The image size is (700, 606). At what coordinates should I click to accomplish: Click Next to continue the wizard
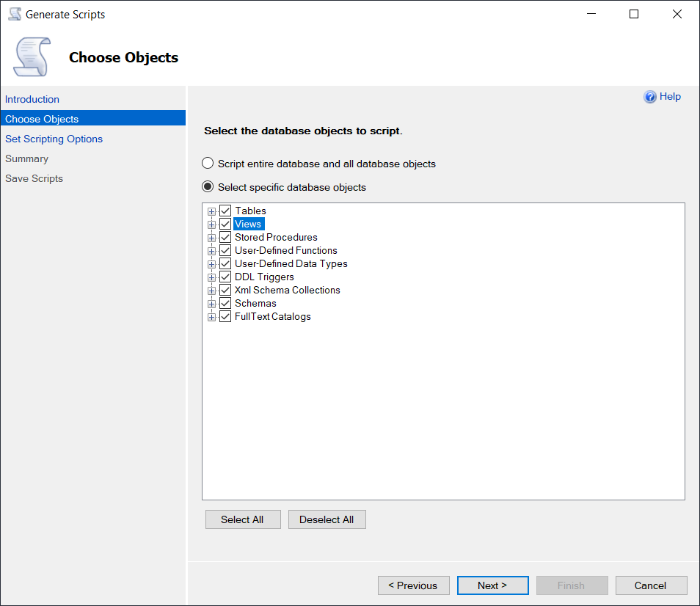[x=492, y=585]
